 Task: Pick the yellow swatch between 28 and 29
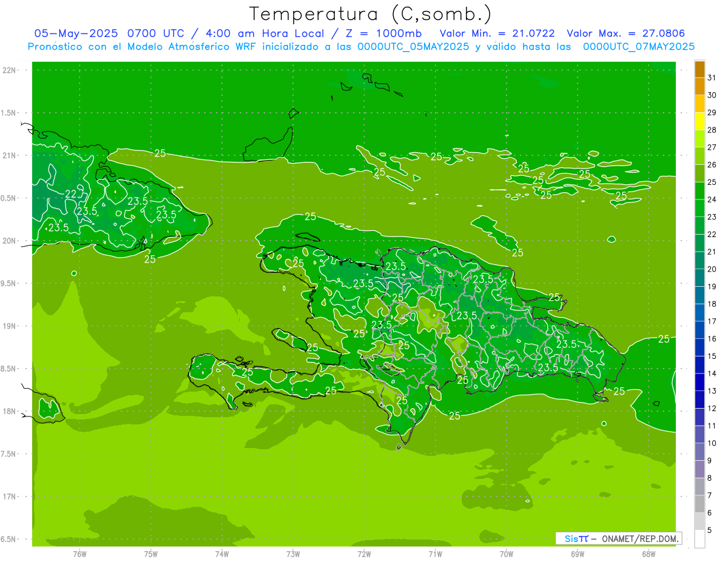tap(699, 121)
